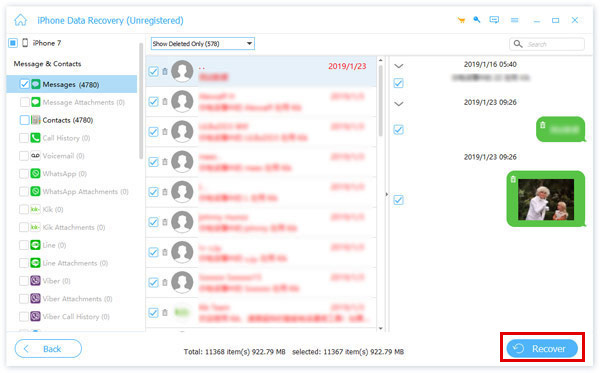Select the Kik Attachments icon

pos(36,227)
